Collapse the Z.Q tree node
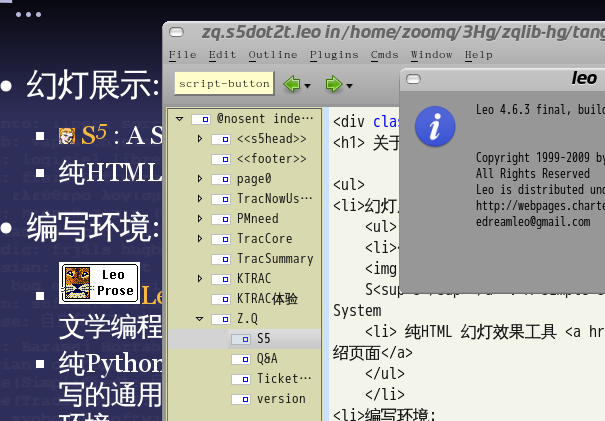The image size is (605, 421). click(x=200, y=319)
